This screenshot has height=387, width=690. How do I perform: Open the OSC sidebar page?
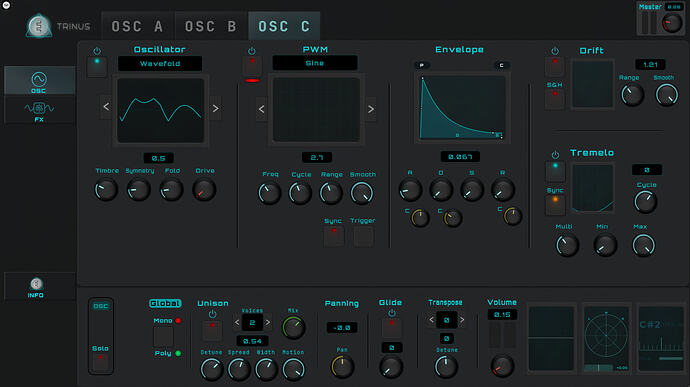click(39, 81)
